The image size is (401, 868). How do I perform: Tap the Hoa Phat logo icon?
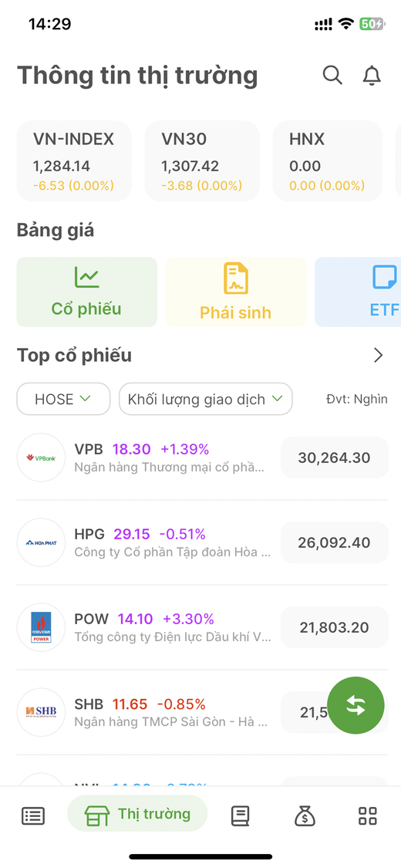[41, 542]
